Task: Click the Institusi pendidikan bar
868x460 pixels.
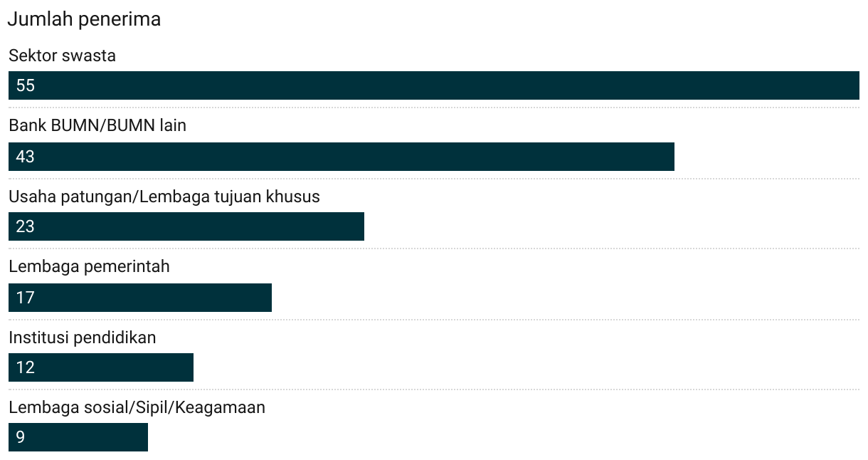Action: (101, 367)
